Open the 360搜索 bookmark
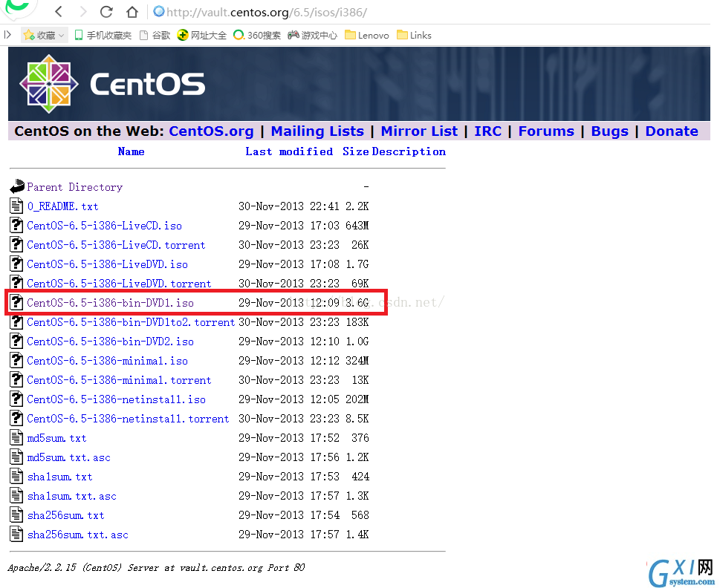This screenshot has width=720, height=588. point(257,35)
